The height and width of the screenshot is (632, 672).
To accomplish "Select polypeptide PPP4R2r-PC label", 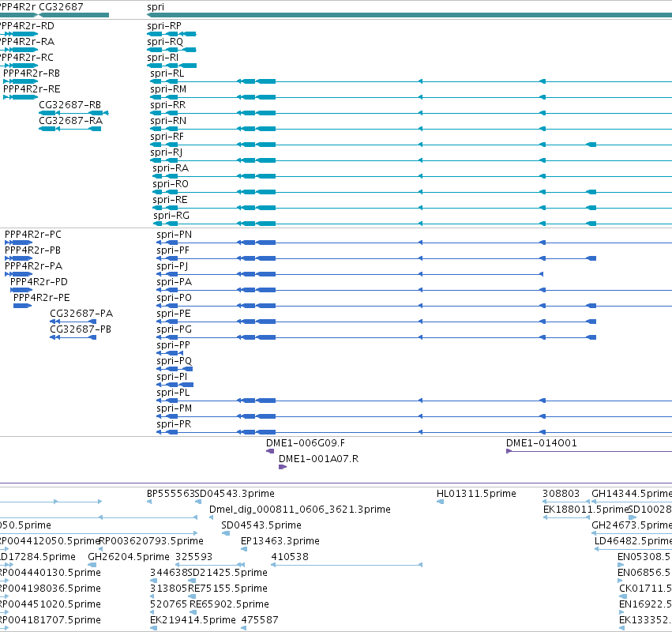I will (x=33, y=235).
